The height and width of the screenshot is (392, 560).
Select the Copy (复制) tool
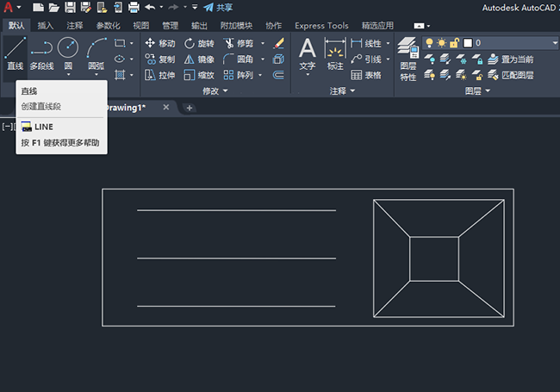click(x=159, y=59)
